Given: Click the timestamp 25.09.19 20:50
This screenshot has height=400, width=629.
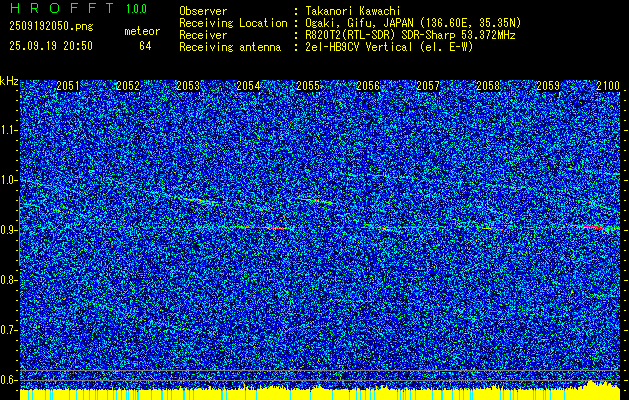Looking at the screenshot, I should 51,46.
